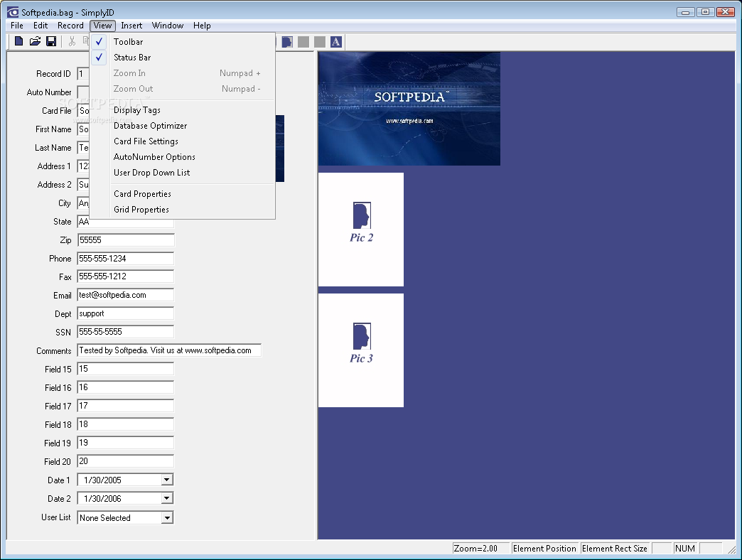This screenshot has width=742, height=560.
Task: Click the Auto Number label
Action: pyautogui.click(x=49, y=92)
